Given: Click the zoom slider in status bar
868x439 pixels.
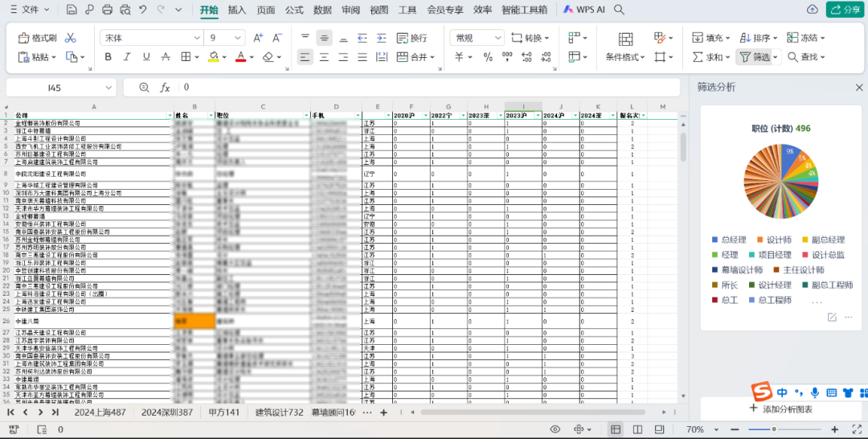Looking at the screenshot, I should (x=773, y=429).
